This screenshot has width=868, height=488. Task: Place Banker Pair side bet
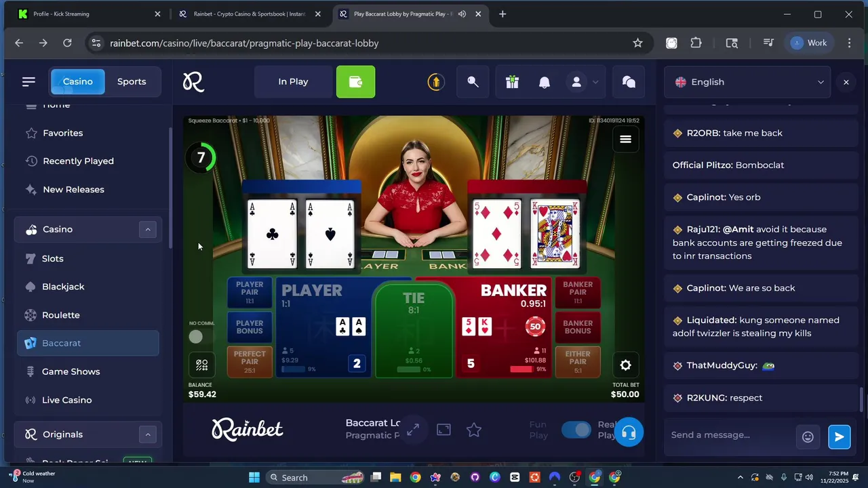[x=578, y=292]
